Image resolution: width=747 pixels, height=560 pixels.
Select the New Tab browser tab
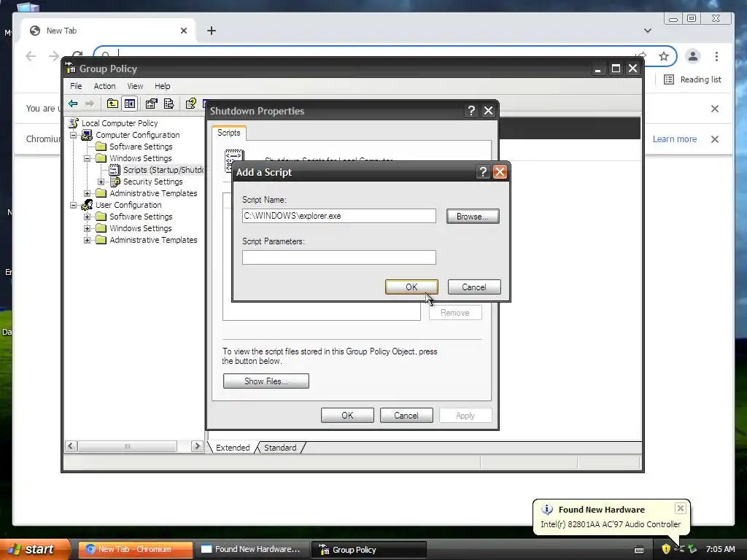coord(108,31)
